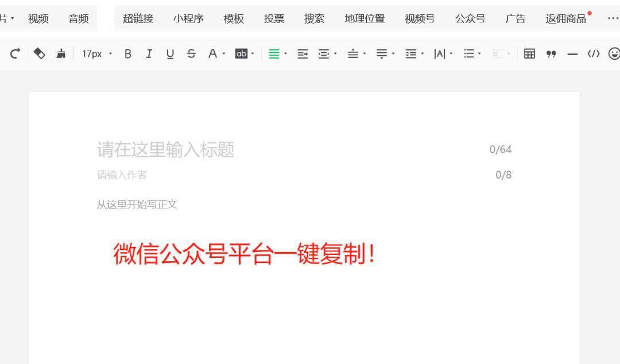Open the emoji smiley picker
This screenshot has width=620, height=364.
[x=614, y=53]
